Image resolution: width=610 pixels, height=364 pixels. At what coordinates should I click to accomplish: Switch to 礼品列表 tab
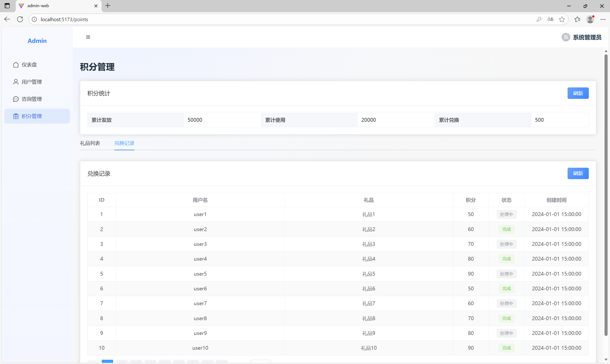(90, 143)
